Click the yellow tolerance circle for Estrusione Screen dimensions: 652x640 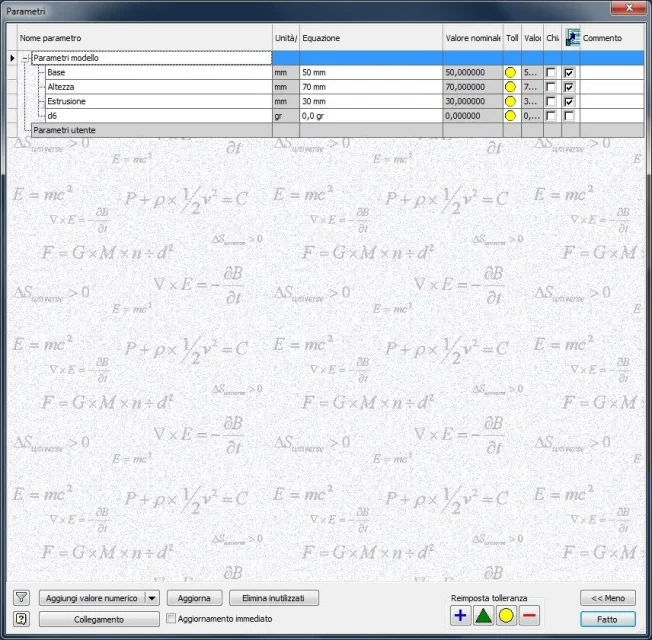510,101
